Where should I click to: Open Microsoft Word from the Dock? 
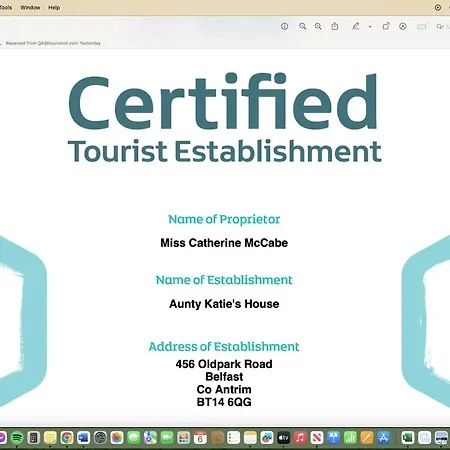pos(84,437)
